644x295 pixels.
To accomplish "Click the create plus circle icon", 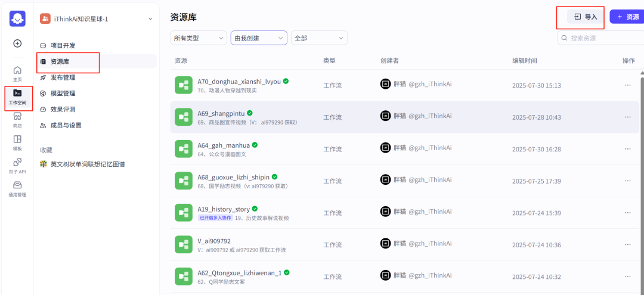I will (x=18, y=43).
